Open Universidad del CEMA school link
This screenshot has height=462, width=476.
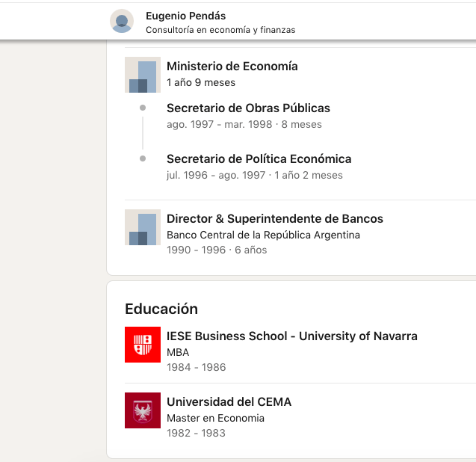229,402
